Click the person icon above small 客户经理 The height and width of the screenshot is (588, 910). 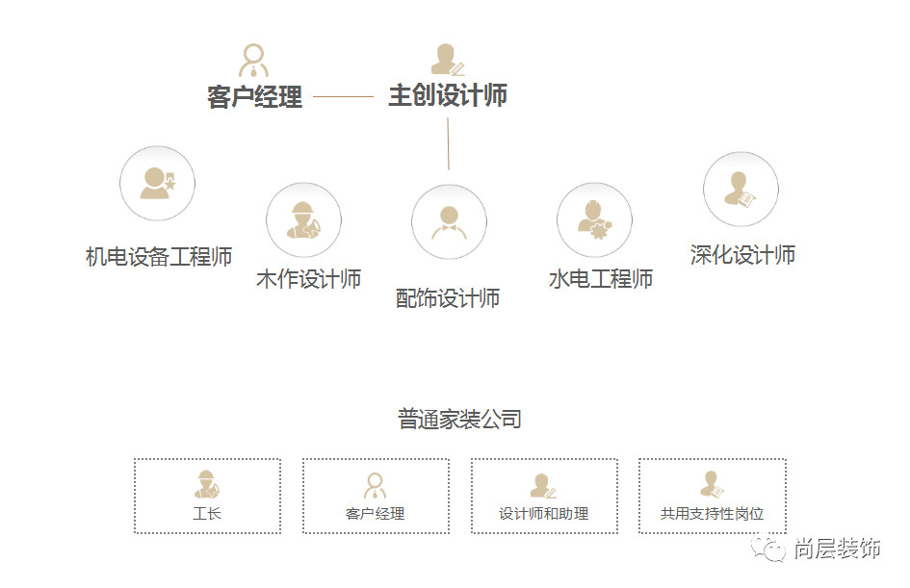(375, 485)
